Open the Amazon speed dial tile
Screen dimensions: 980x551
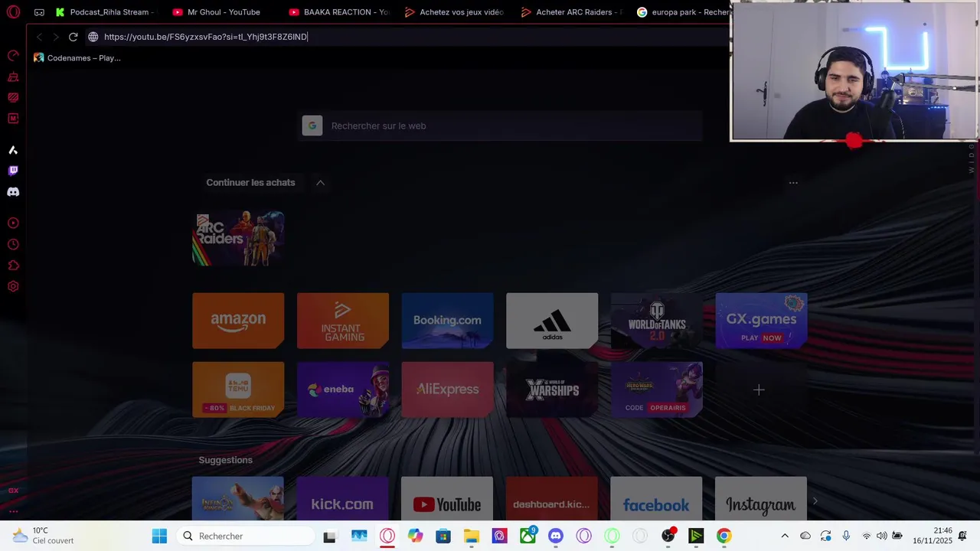tap(238, 321)
